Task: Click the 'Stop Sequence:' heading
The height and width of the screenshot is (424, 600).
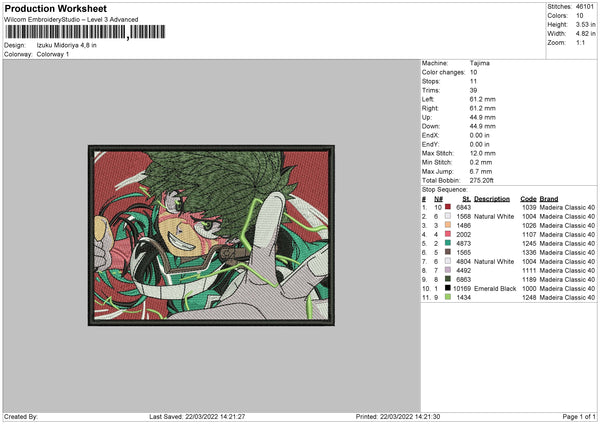Action: point(445,189)
